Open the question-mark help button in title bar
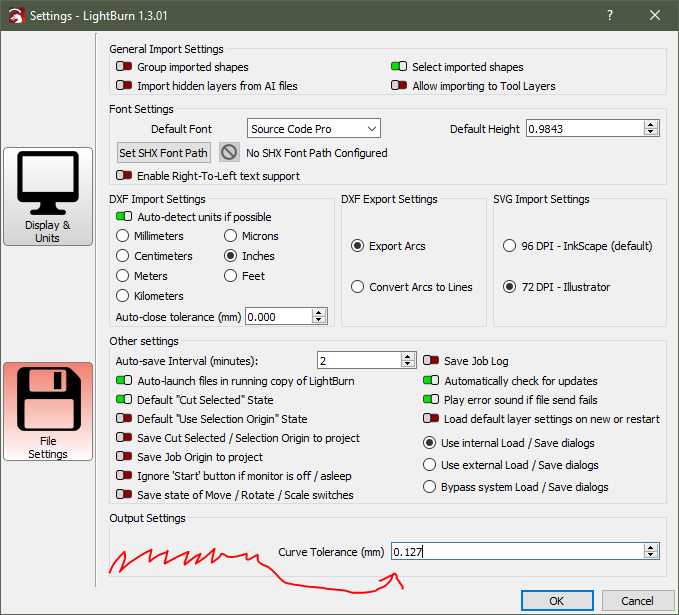The image size is (679, 615). pos(610,16)
